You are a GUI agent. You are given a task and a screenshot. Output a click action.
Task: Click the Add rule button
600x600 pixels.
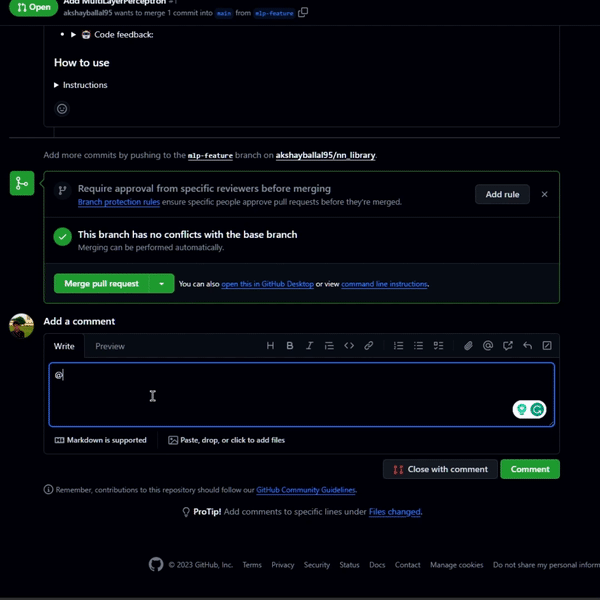coord(502,194)
